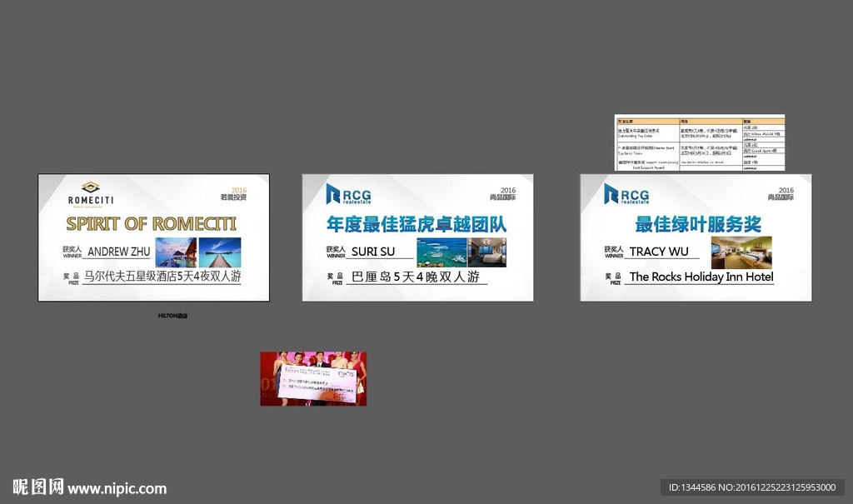Select the awards table image above the TRACY WU card

tap(700, 142)
